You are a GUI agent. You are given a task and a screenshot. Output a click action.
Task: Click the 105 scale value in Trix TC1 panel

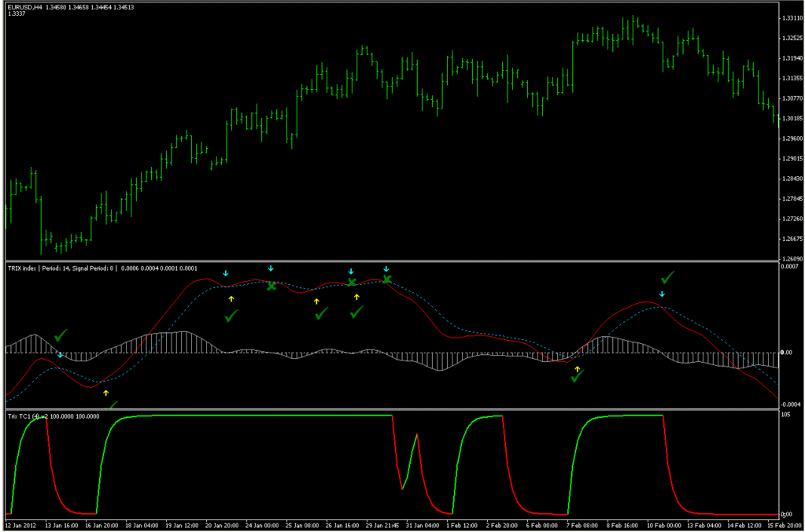[x=787, y=413]
